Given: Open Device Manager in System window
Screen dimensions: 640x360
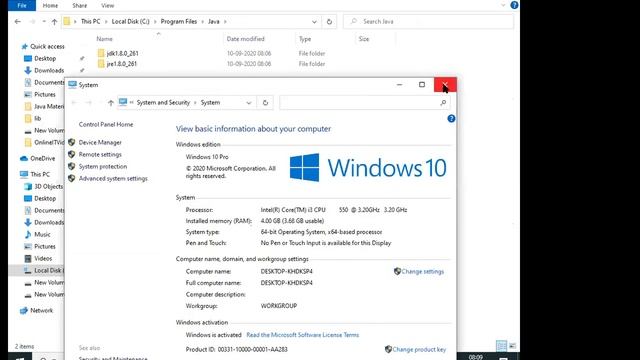Looking at the screenshot, I should pyautogui.click(x=100, y=142).
